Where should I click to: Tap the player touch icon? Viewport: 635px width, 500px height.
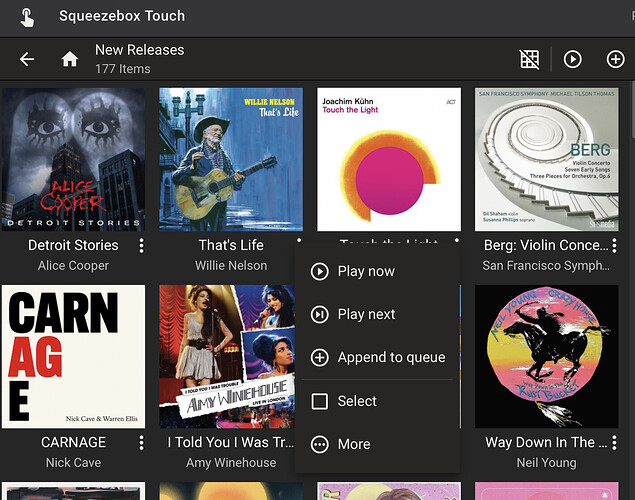[x=26, y=17]
